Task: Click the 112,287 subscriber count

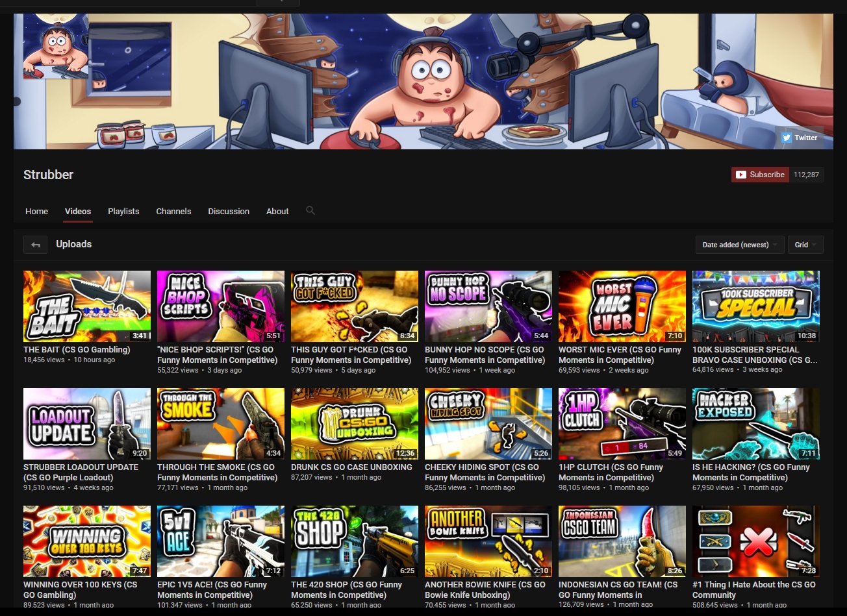Action: (806, 175)
